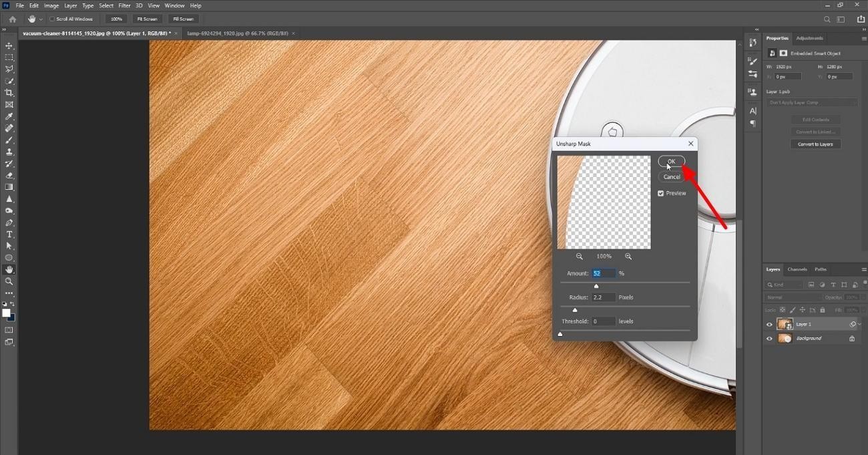Open the Hand tool preset dropdown arrow
Image resolution: width=868 pixels, height=455 pixels.
(41, 19)
